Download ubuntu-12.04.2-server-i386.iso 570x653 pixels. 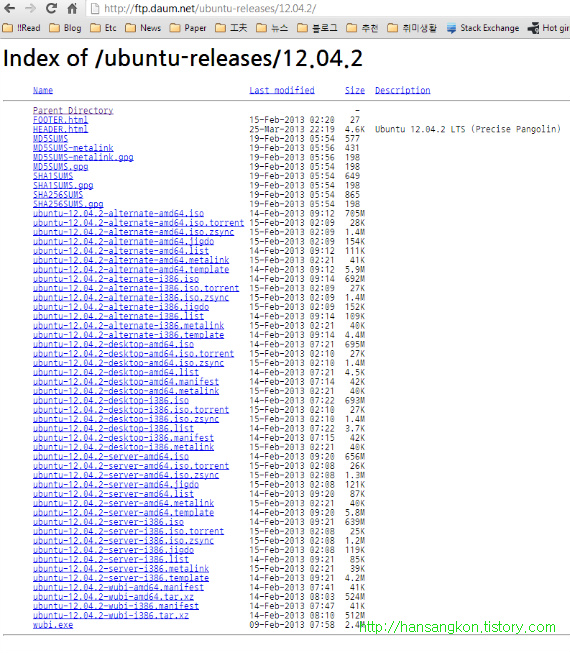(x=108, y=522)
